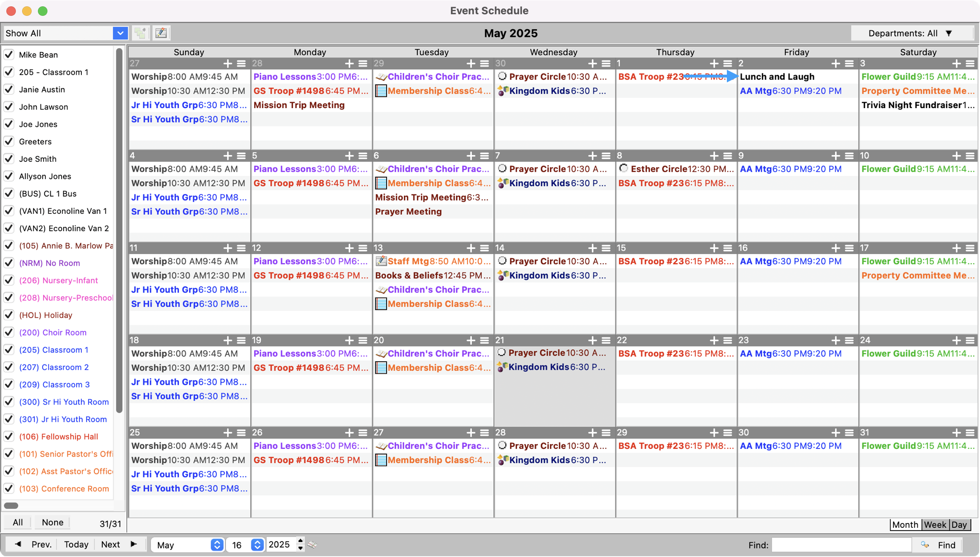This screenshot has width=980, height=557.
Task: Open list menu icon for Sunday May 4
Action: coord(241,156)
